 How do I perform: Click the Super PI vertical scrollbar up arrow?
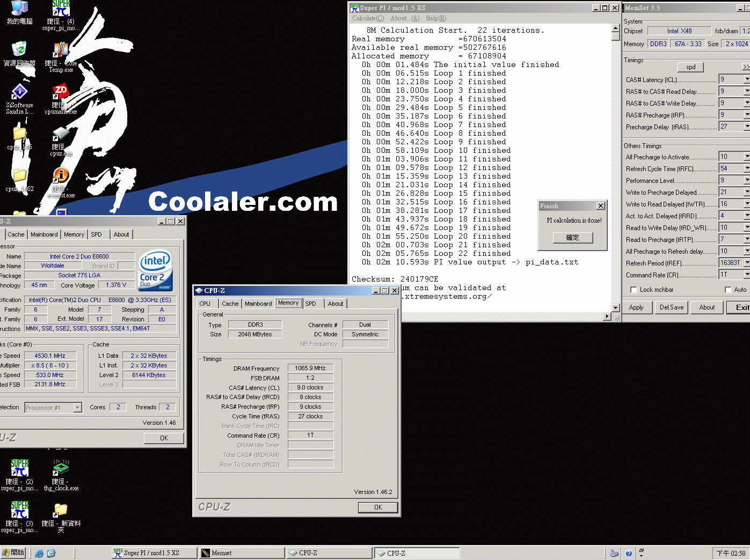point(616,28)
